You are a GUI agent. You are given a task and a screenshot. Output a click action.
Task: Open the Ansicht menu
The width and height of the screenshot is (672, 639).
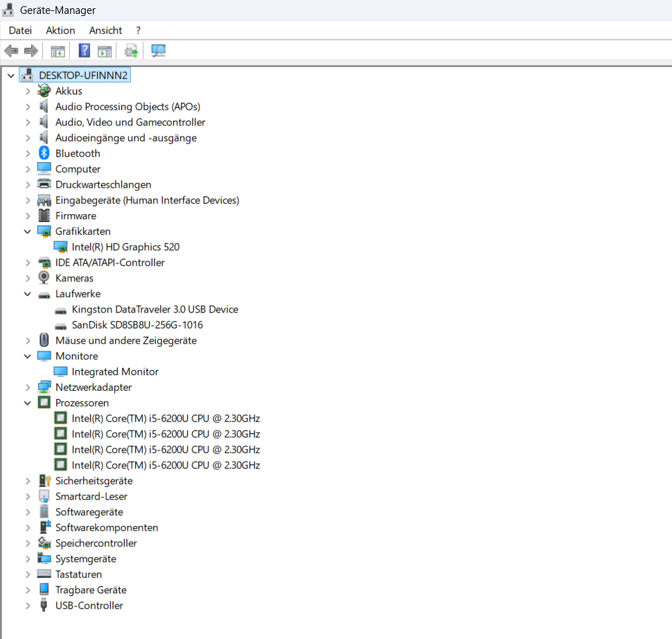click(x=105, y=30)
